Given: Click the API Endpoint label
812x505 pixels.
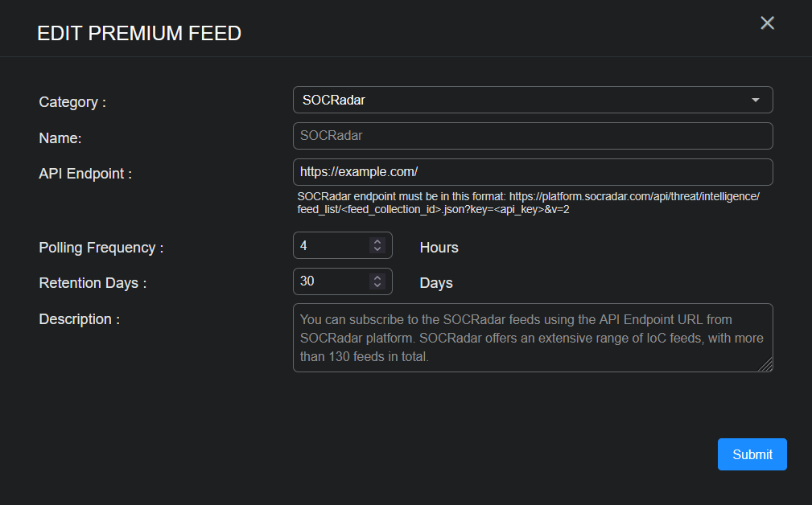Looking at the screenshot, I should pyautogui.click(x=85, y=173).
